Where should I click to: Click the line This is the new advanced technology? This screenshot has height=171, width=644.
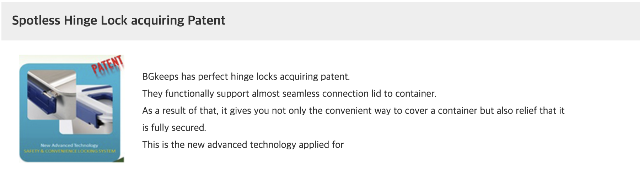(243, 145)
